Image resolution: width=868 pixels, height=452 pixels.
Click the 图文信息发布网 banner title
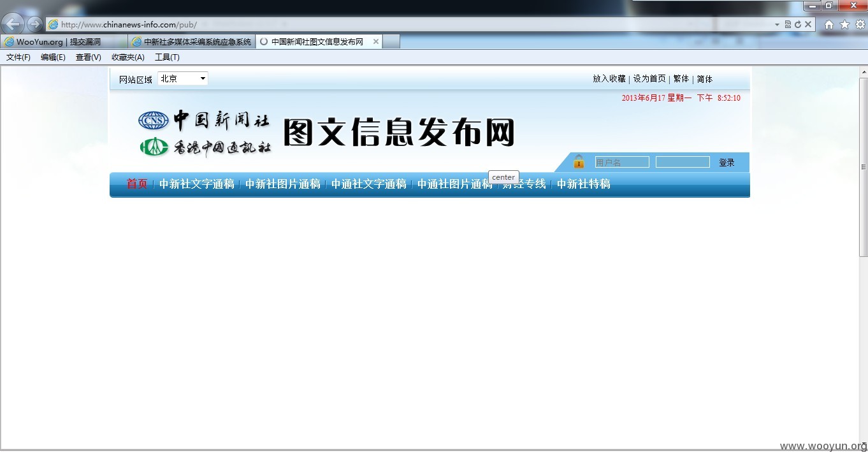pyautogui.click(x=399, y=133)
